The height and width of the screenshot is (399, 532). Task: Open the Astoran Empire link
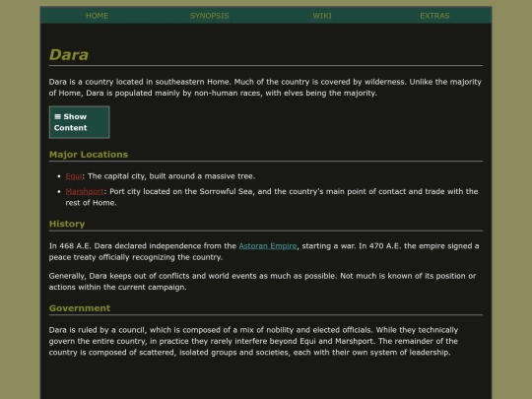coord(268,246)
